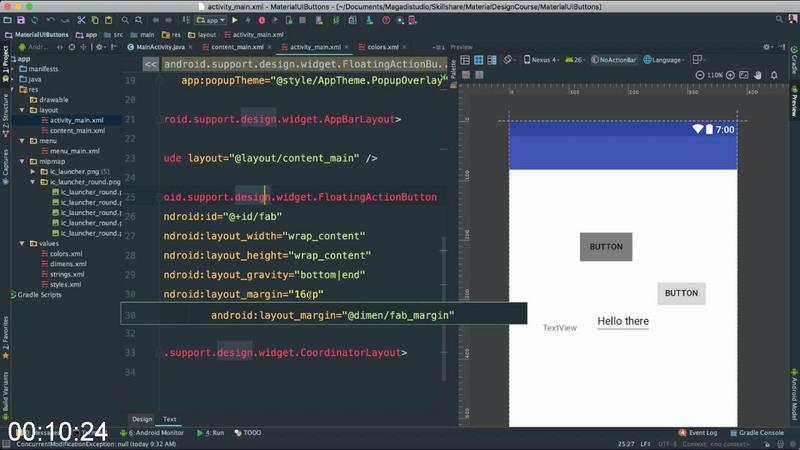Open the Run tool window button

(210, 433)
